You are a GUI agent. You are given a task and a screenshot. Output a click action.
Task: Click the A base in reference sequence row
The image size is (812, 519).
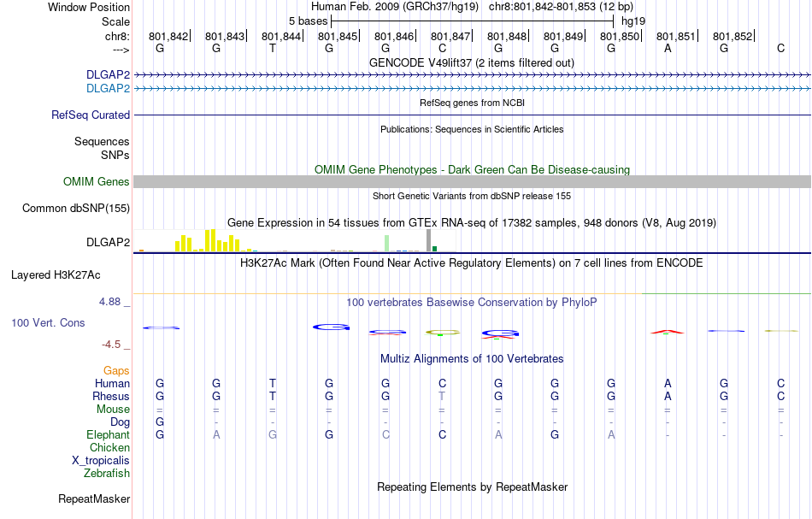pyautogui.click(x=668, y=49)
